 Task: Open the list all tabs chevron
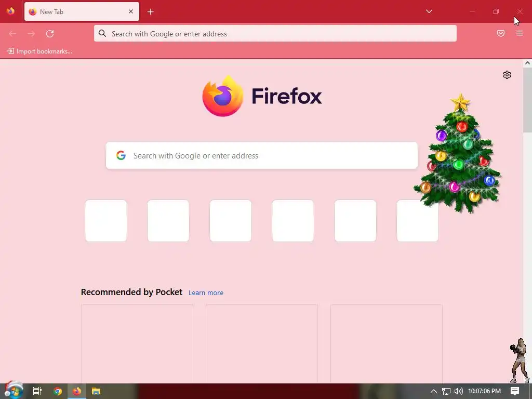429,11
